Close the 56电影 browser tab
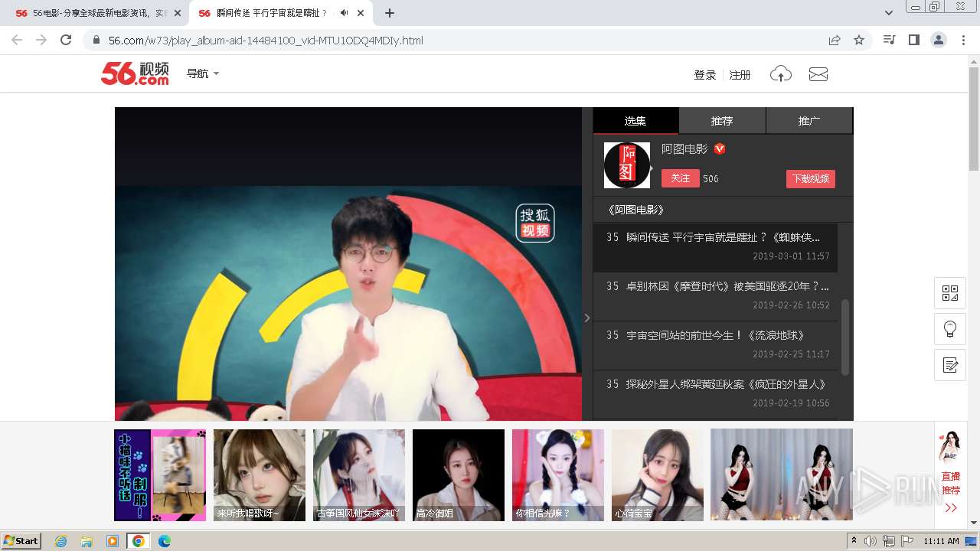This screenshot has width=980, height=551. [178, 13]
